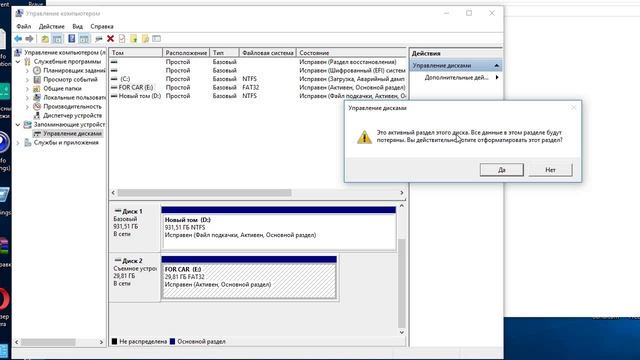Cancel formatting with the Нет button

[x=550, y=170]
